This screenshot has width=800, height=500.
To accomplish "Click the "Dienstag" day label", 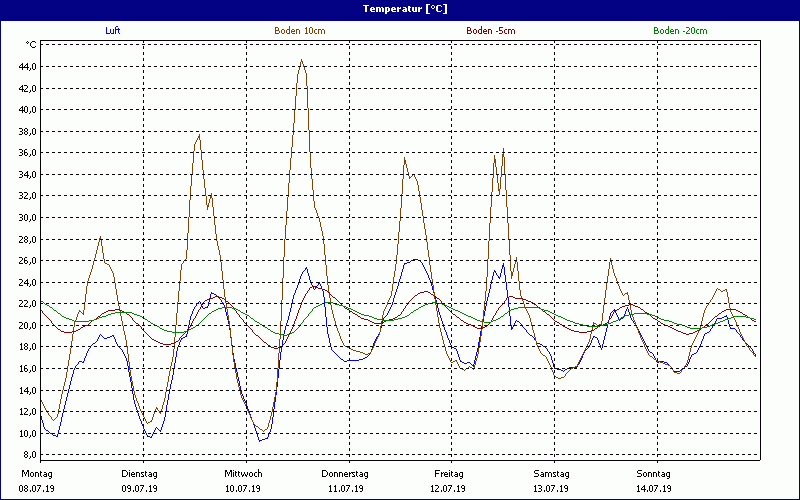I will 140,473.
